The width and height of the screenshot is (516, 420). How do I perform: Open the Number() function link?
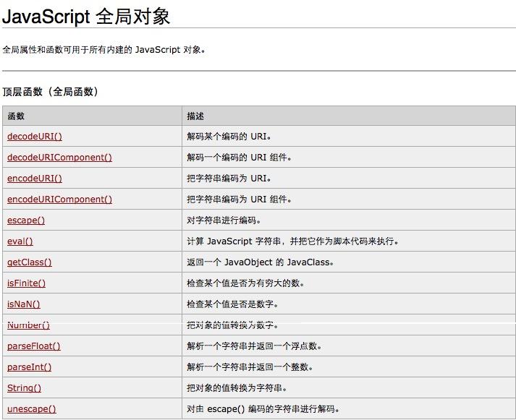29,325
